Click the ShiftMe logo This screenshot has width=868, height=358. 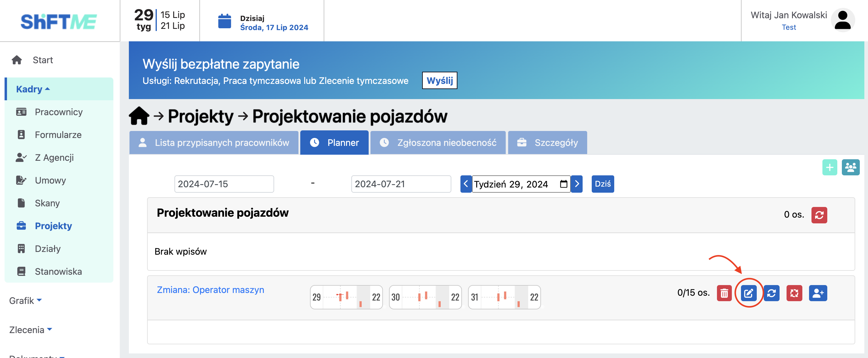pos(59,22)
